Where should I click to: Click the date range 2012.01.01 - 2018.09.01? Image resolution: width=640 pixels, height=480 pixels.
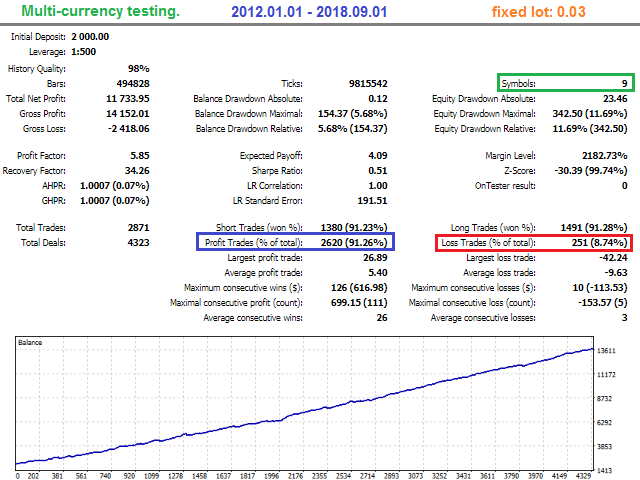pos(309,12)
